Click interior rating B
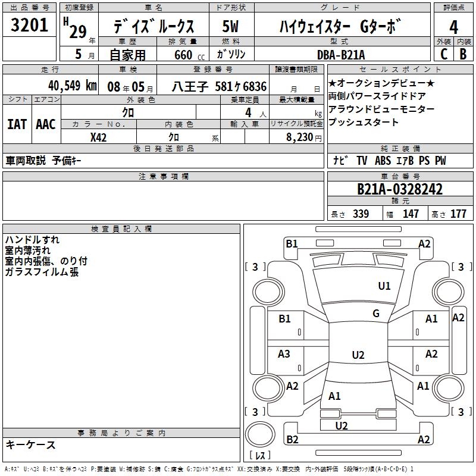The width and height of the screenshot is (476, 476). pyautogui.click(x=464, y=54)
